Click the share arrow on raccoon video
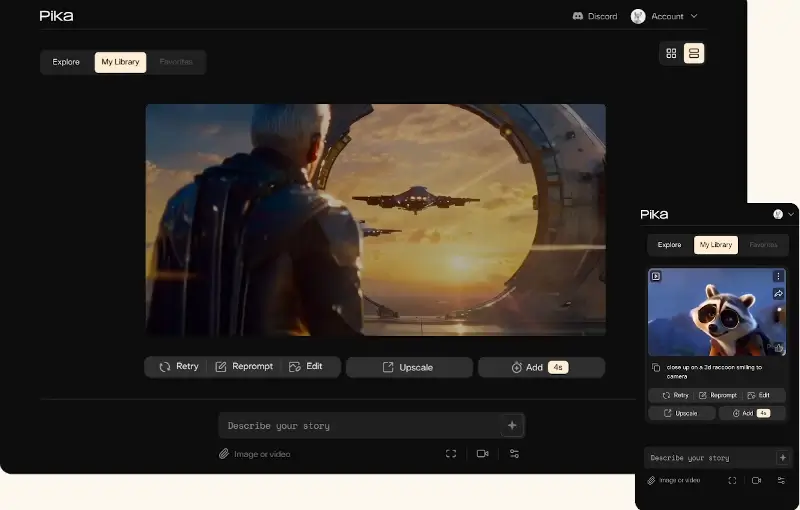Image resolution: width=800 pixels, height=510 pixels. 779,294
